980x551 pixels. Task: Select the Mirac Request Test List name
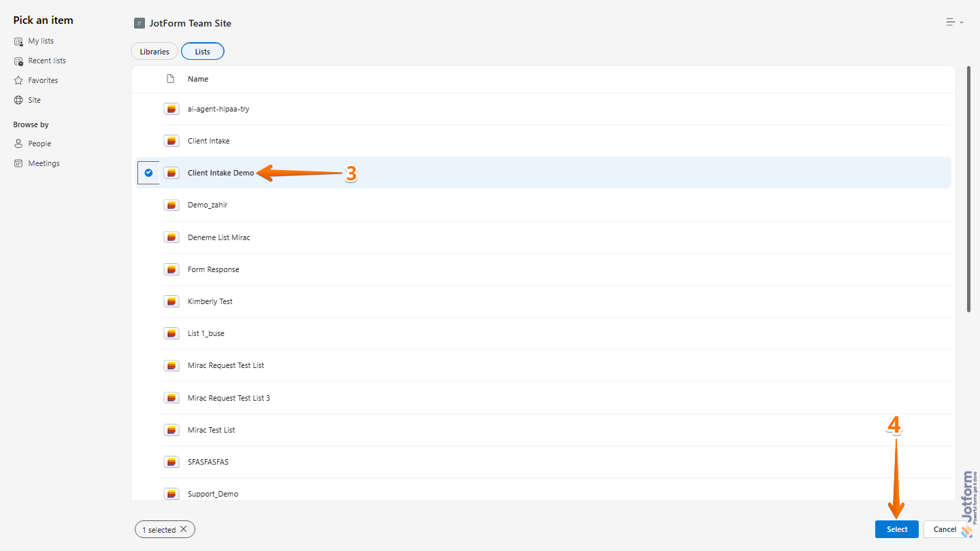(x=226, y=365)
